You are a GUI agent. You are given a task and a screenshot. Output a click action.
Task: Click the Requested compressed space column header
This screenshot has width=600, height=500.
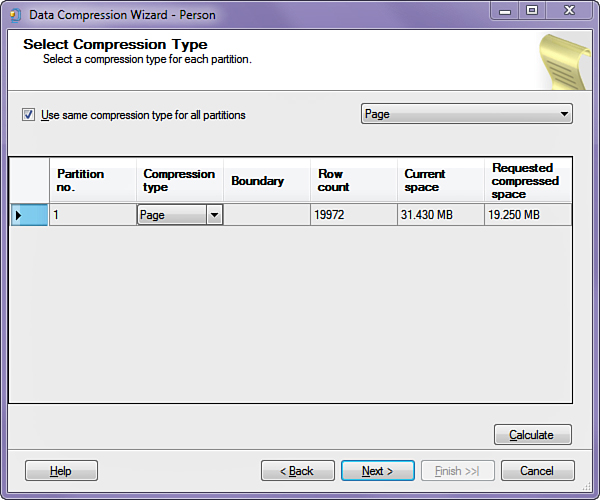tap(528, 181)
